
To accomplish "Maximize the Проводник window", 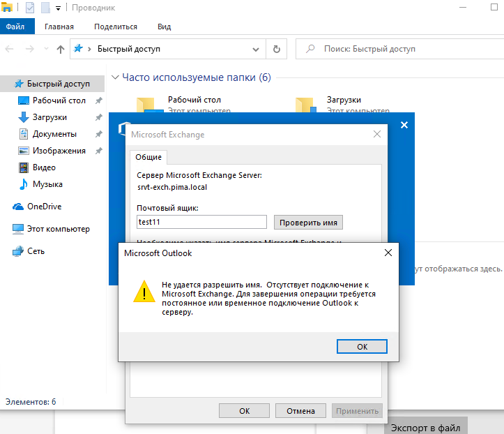I will [494, 7].
